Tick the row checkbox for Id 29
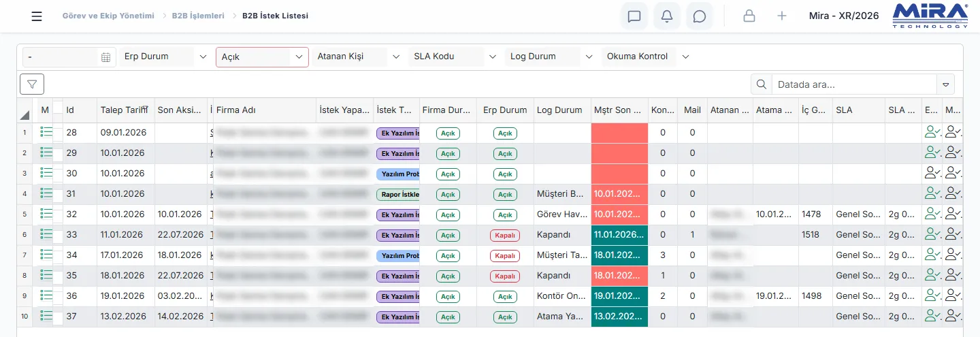 click(x=58, y=155)
